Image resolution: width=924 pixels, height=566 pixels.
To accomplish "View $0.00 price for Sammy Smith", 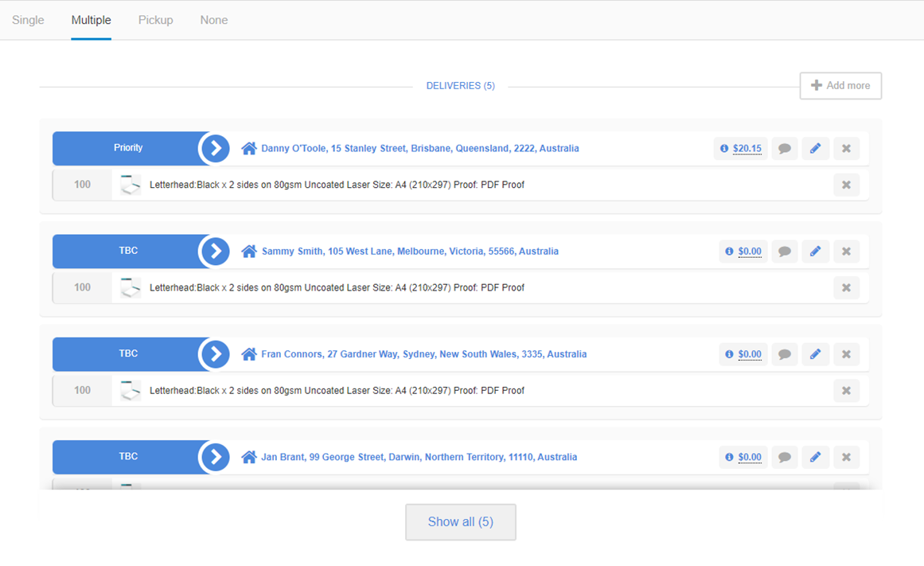I will click(750, 252).
